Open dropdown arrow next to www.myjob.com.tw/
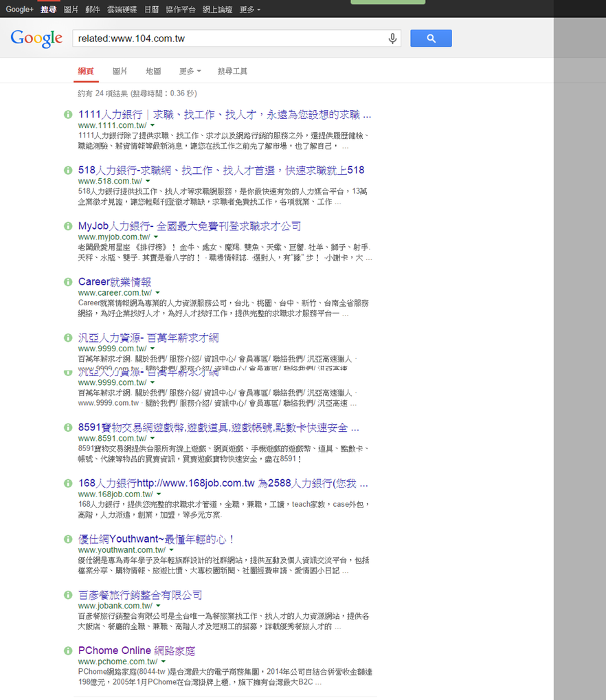The height and width of the screenshot is (700, 606). pyautogui.click(x=156, y=237)
